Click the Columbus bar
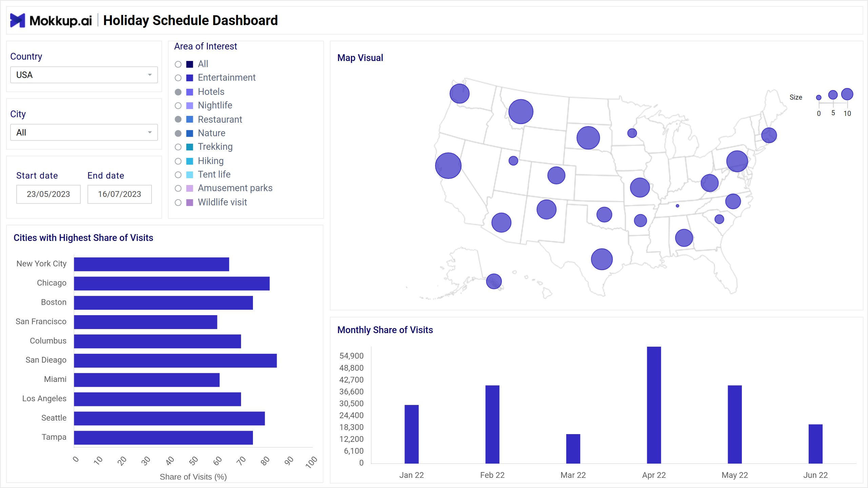 [x=158, y=342]
